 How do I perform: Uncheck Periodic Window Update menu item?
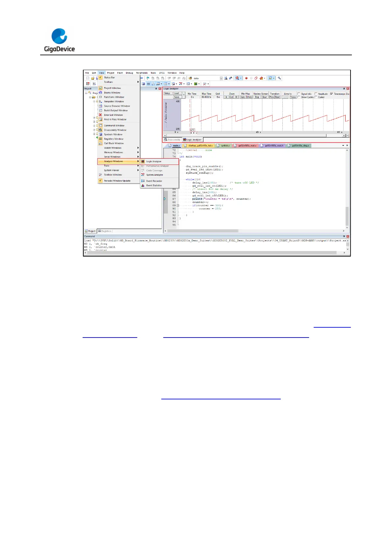[x=119, y=181]
